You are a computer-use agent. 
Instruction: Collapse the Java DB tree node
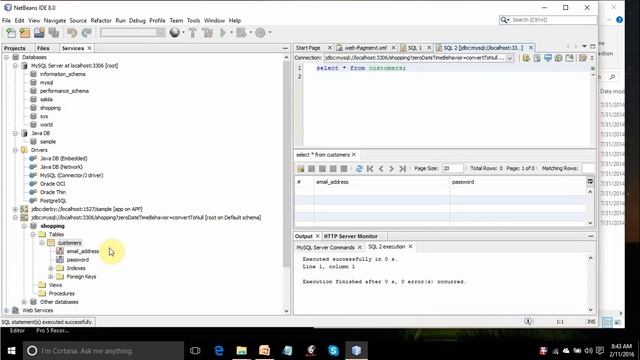click(x=15, y=133)
